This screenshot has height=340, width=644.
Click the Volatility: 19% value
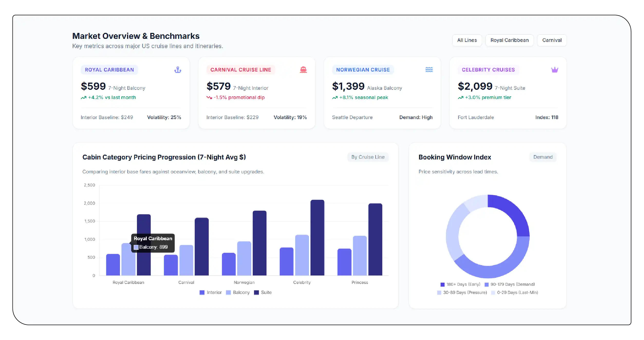pos(290,118)
